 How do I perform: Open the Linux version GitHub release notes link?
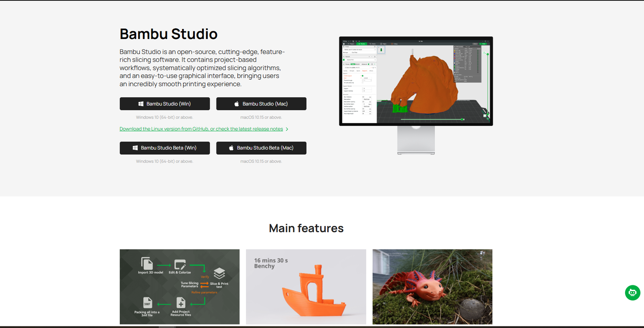click(201, 129)
